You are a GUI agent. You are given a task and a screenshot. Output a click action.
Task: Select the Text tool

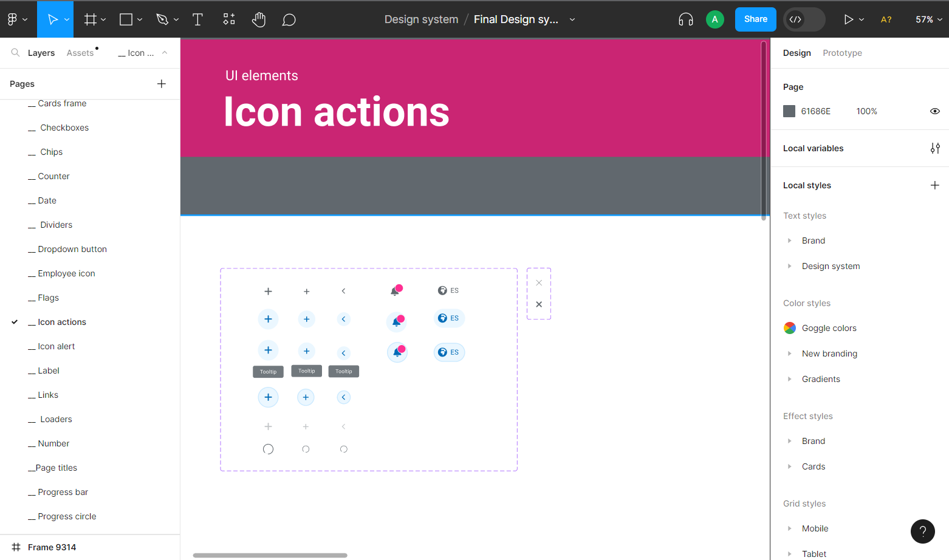click(197, 19)
